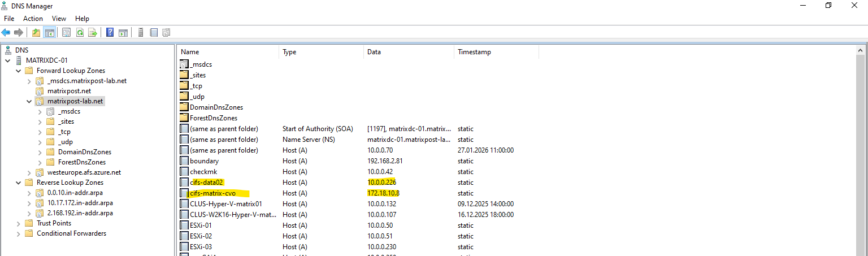The width and height of the screenshot is (868, 256).
Task: Toggle the Show/Hide Console Tree button
Action: [x=49, y=33]
